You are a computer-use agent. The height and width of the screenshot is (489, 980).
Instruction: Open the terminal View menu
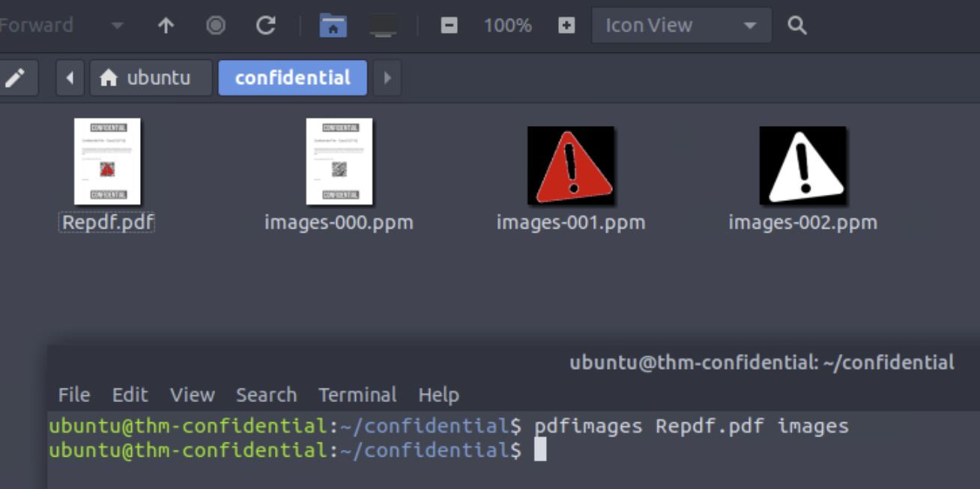192,395
